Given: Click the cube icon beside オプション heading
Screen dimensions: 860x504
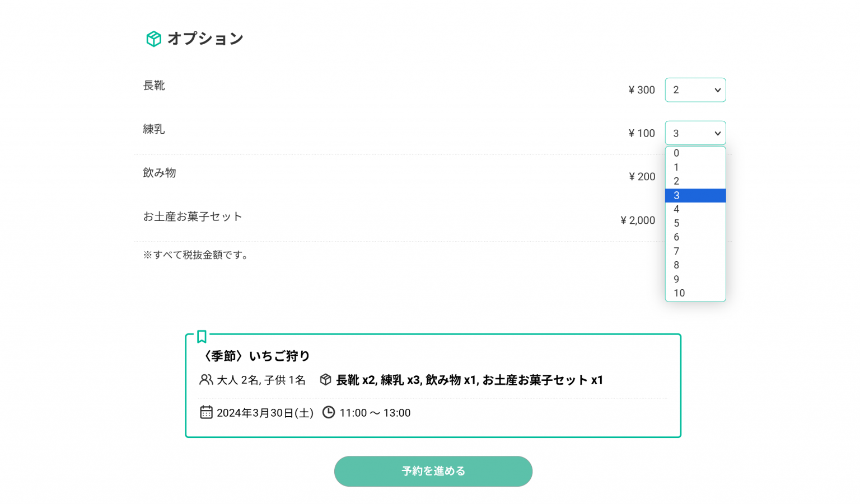Looking at the screenshot, I should point(153,39).
